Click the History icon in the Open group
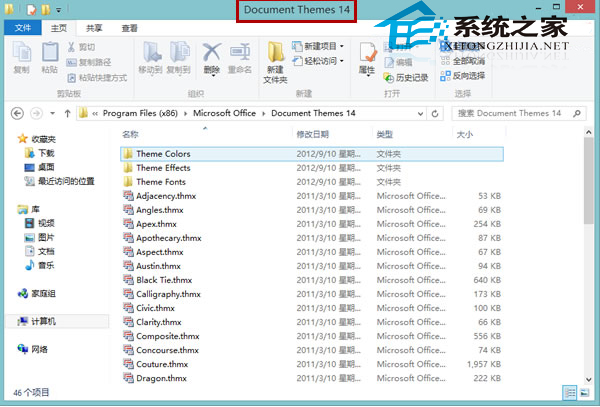 tap(405, 78)
